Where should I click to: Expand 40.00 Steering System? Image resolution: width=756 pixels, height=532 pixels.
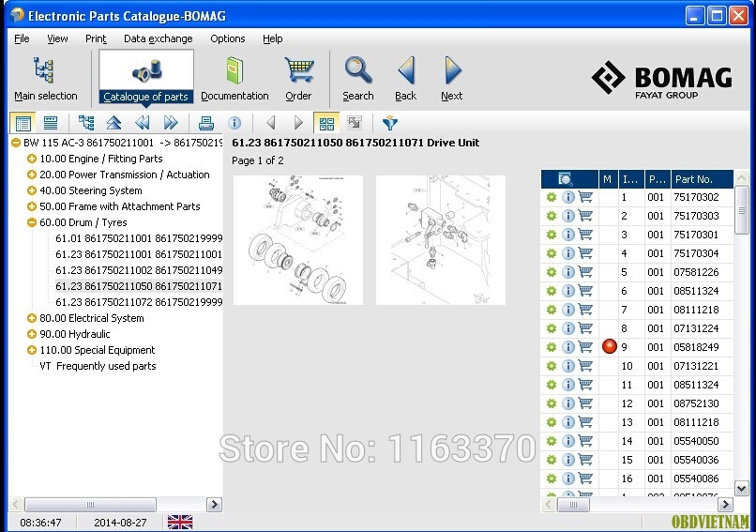[32, 190]
